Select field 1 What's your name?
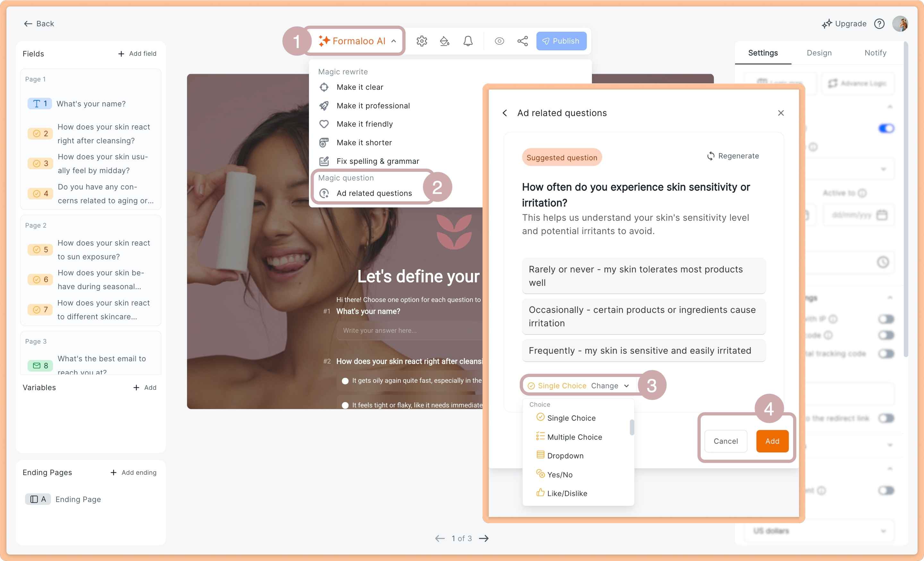The height and width of the screenshot is (561, 924). pos(91,104)
